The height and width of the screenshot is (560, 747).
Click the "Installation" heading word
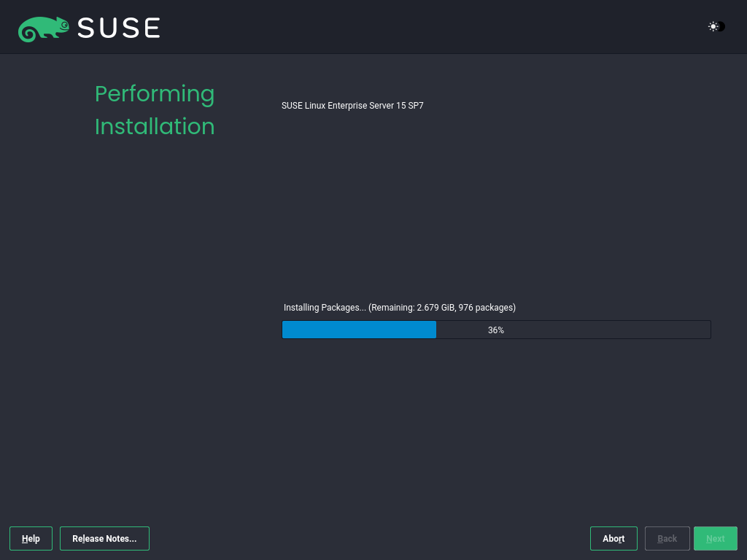pyautogui.click(x=155, y=127)
